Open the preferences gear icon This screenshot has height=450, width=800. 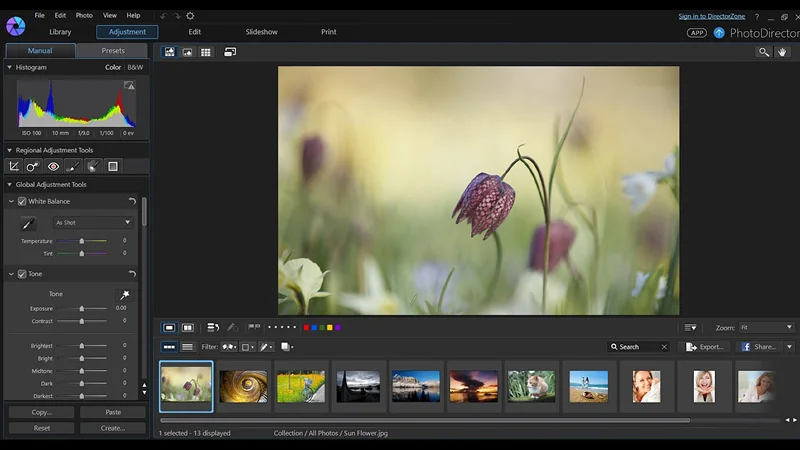click(190, 16)
